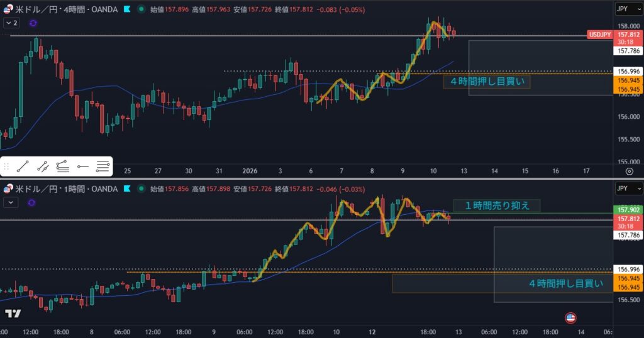Expand the indicator legend on 1-hour chart

11,202
